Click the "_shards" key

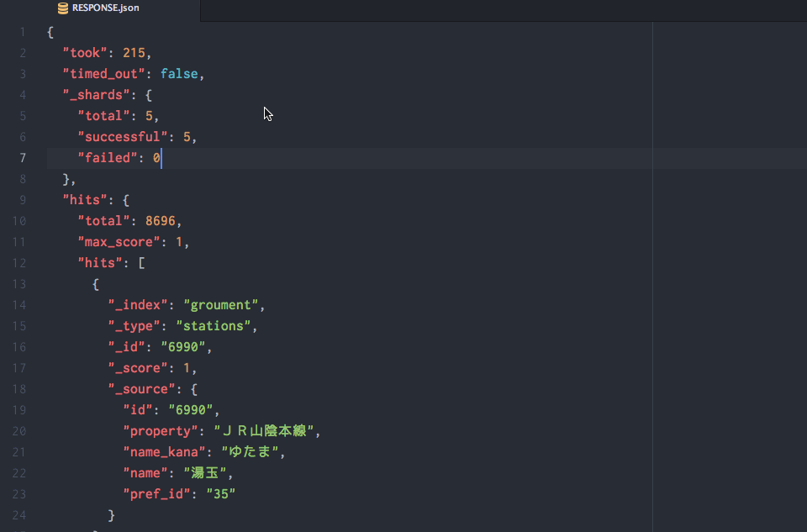click(95, 94)
